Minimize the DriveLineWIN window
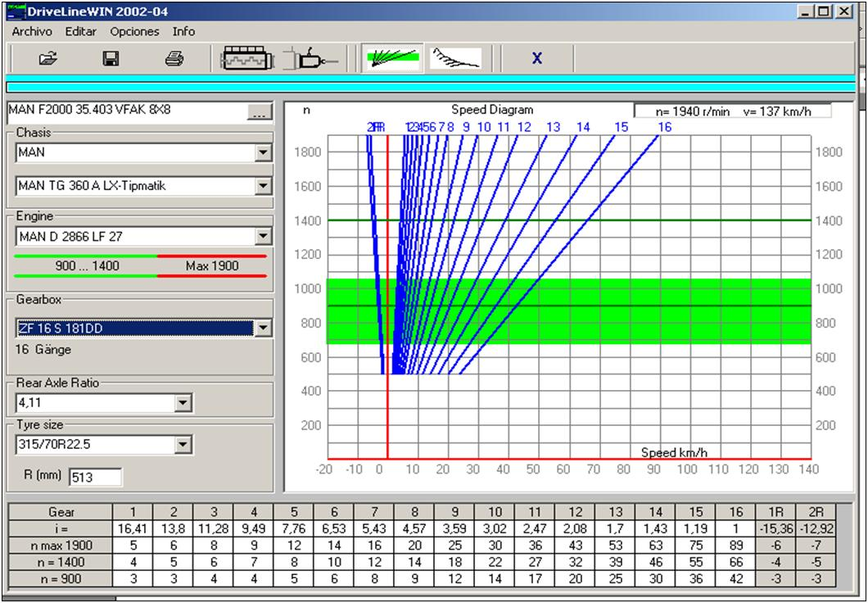Screen dimensions: 868x603 806,11
